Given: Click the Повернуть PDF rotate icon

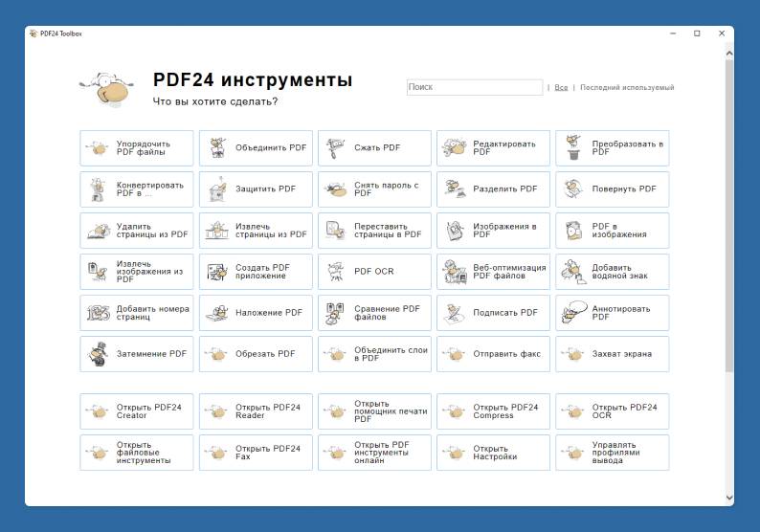Looking at the screenshot, I should 573,189.
